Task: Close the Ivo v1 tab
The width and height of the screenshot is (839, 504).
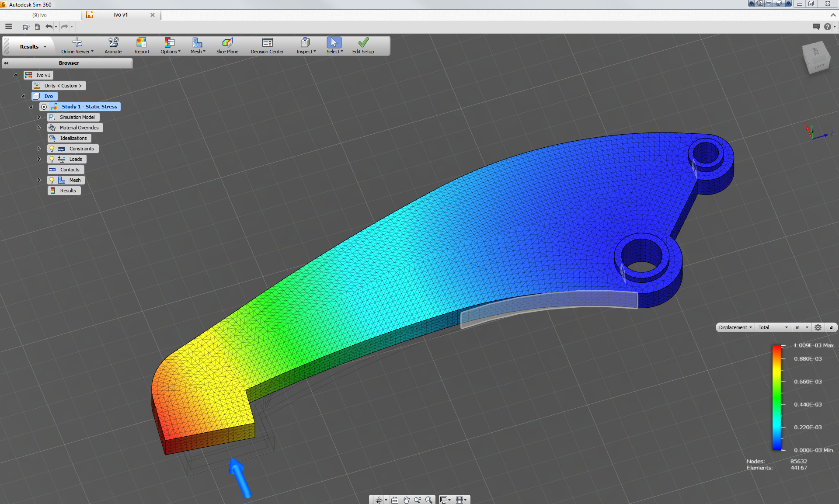Action: point(153,15)
